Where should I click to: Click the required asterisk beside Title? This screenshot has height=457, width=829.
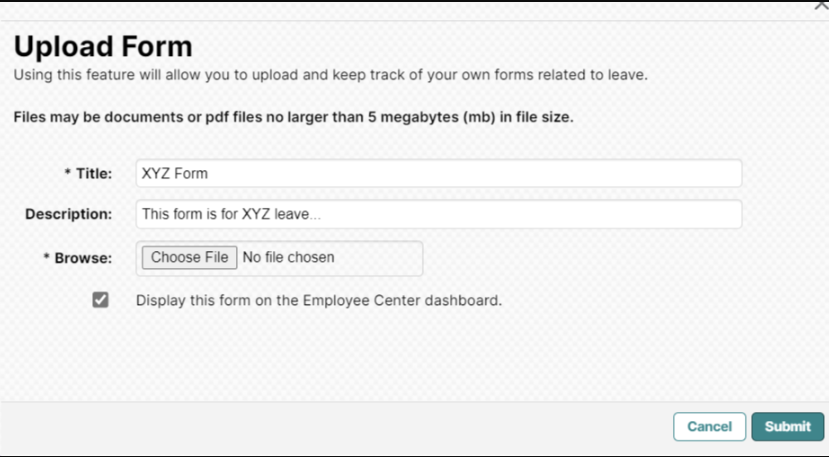[x=68, y=172]
